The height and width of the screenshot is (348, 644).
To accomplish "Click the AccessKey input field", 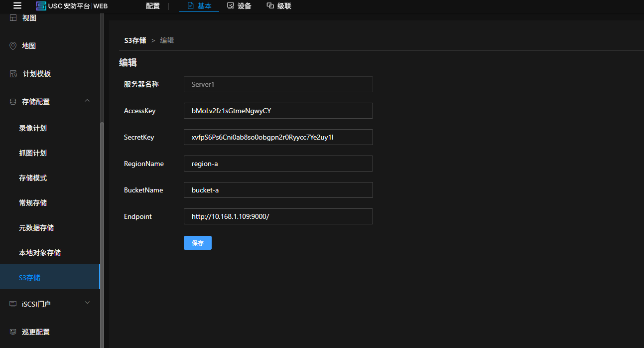I will [x=278, y=111].
